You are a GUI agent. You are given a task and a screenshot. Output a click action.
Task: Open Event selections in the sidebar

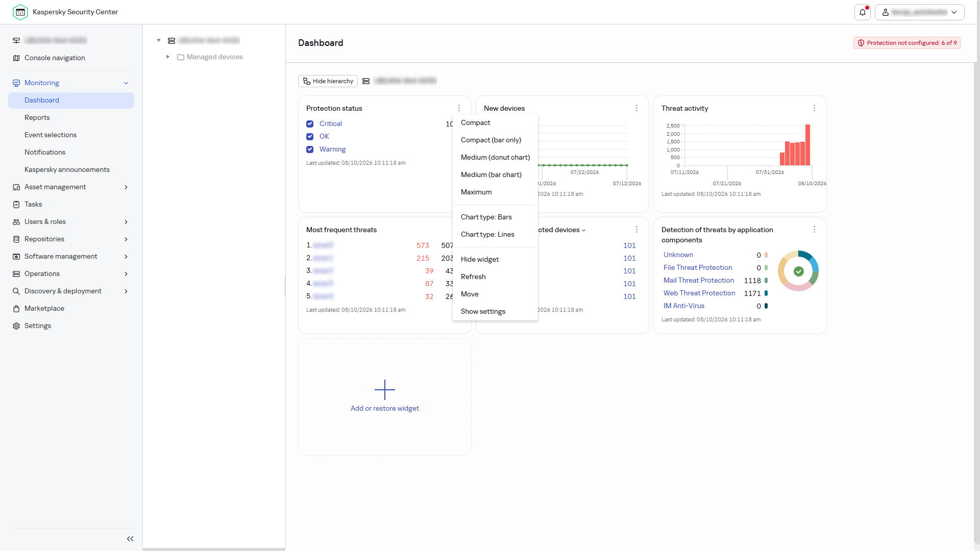pos(51,135)
